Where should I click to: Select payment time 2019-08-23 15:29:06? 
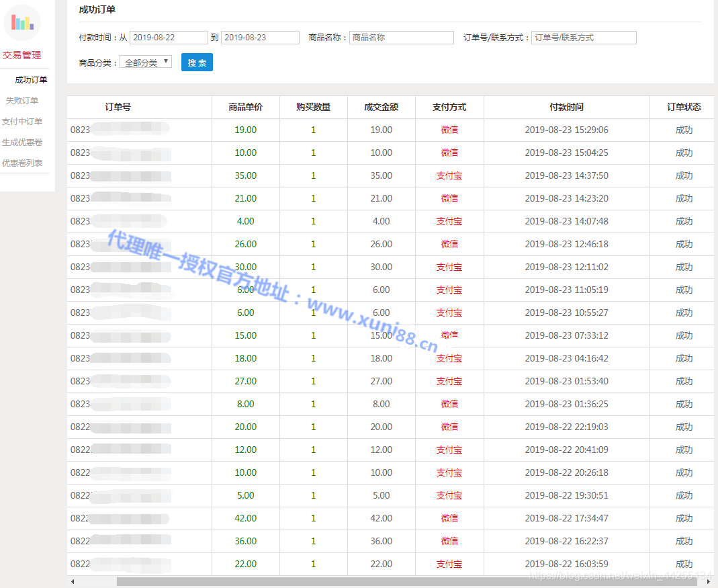[566, 130]
